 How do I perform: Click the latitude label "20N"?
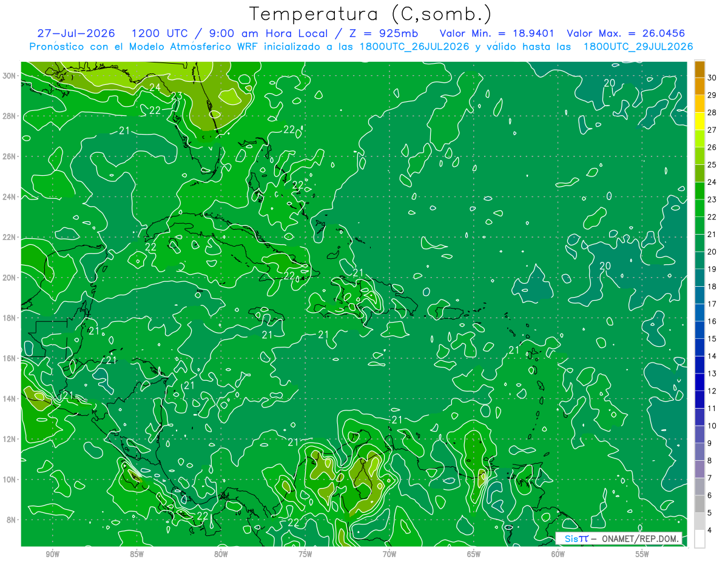(x=10, y=278)
